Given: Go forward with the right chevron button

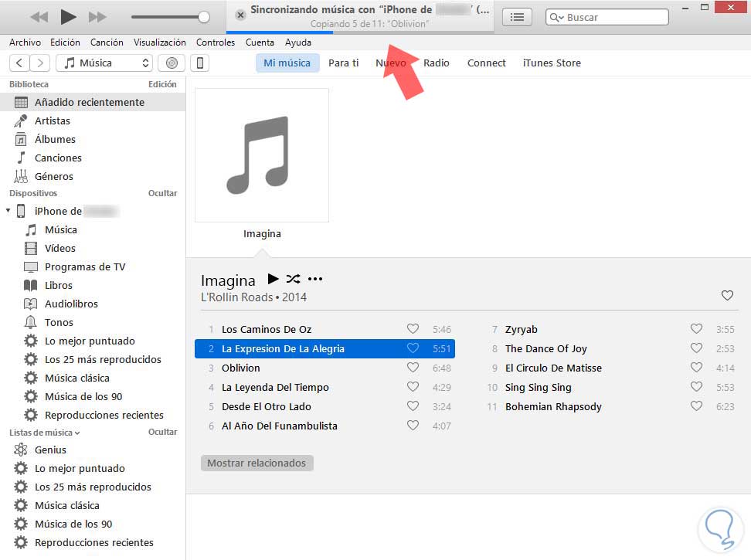Looking at the screenshot, I should (x=40, y=63).
